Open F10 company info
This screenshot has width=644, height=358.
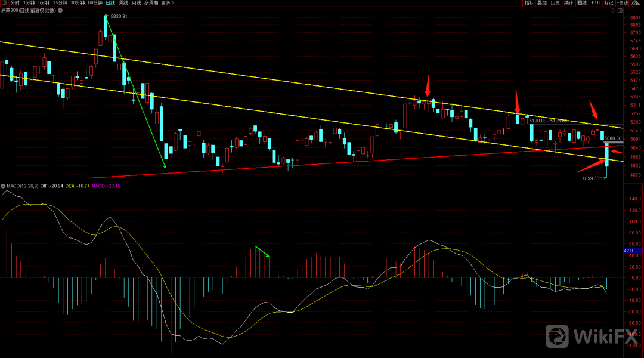595,3
